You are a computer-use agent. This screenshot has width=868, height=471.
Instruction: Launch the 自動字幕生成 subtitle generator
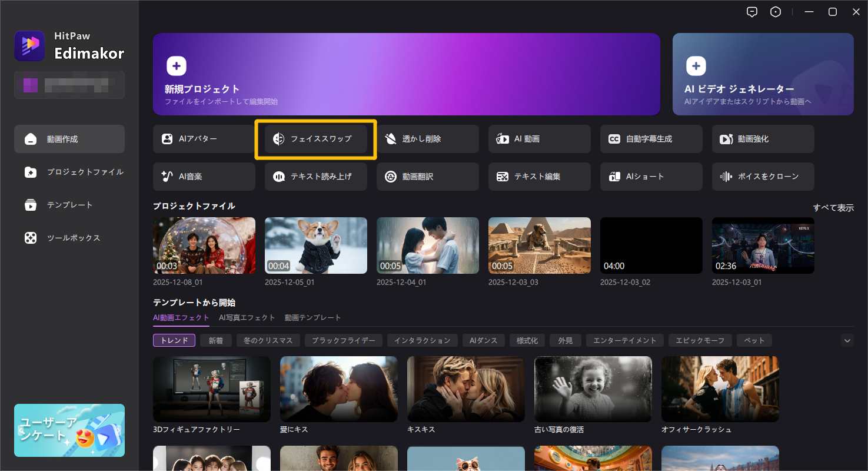click(x=651, y=139)
